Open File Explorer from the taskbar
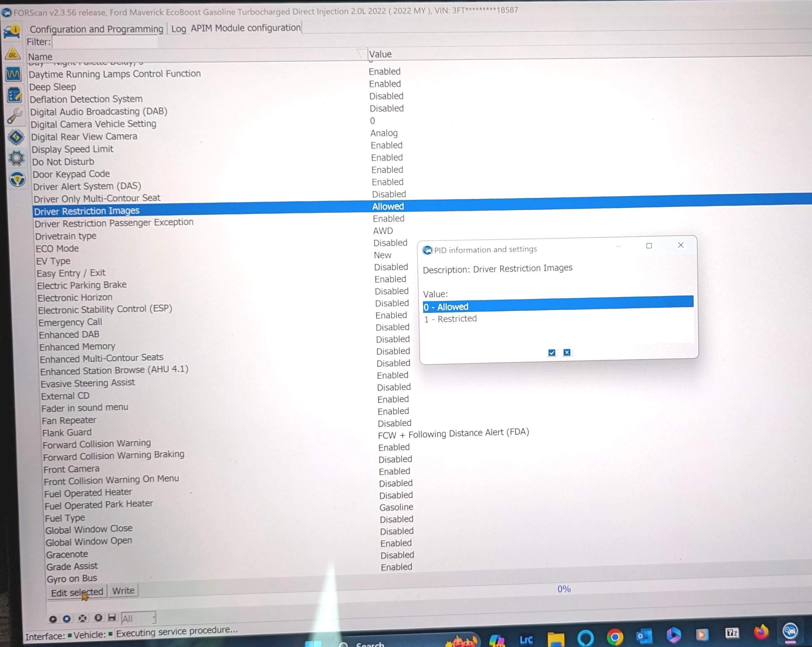The height and width of the screenshot is (647, 812). tap(556, 639)
